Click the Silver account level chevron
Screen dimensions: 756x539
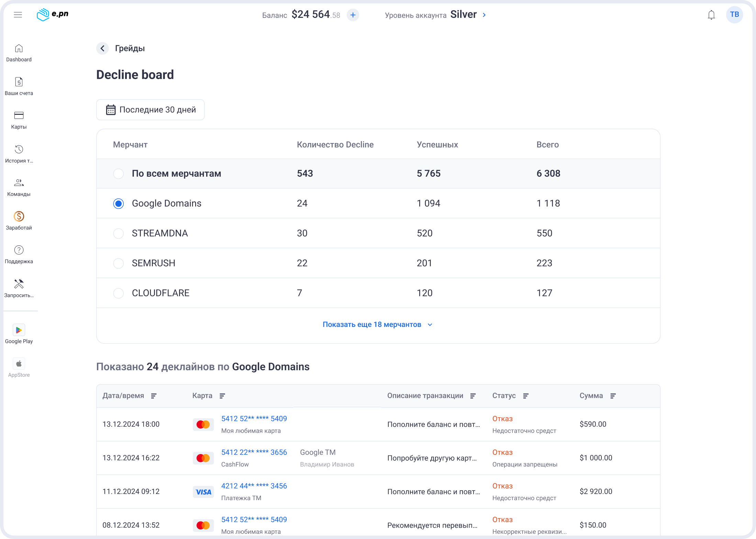click(x=484, y=15)
